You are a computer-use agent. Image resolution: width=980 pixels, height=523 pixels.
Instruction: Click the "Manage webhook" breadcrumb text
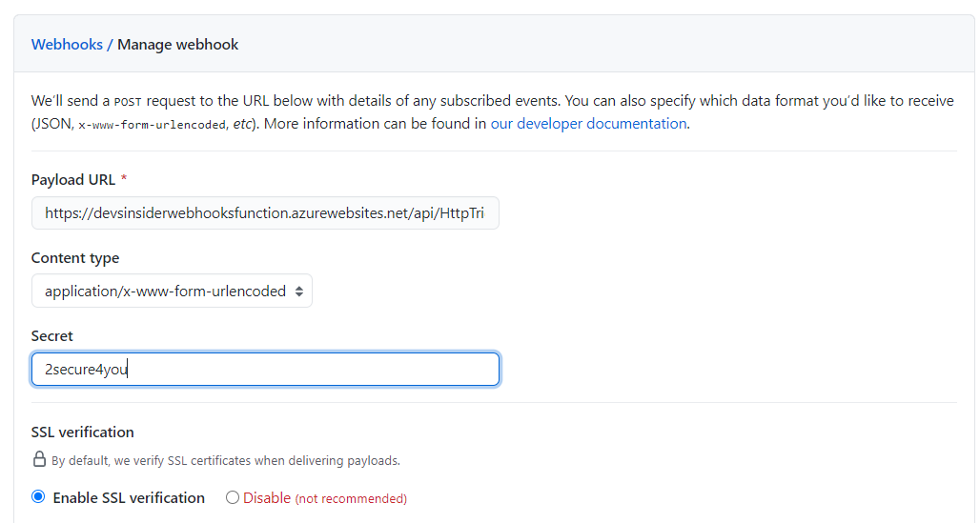(x=178, y=45)
